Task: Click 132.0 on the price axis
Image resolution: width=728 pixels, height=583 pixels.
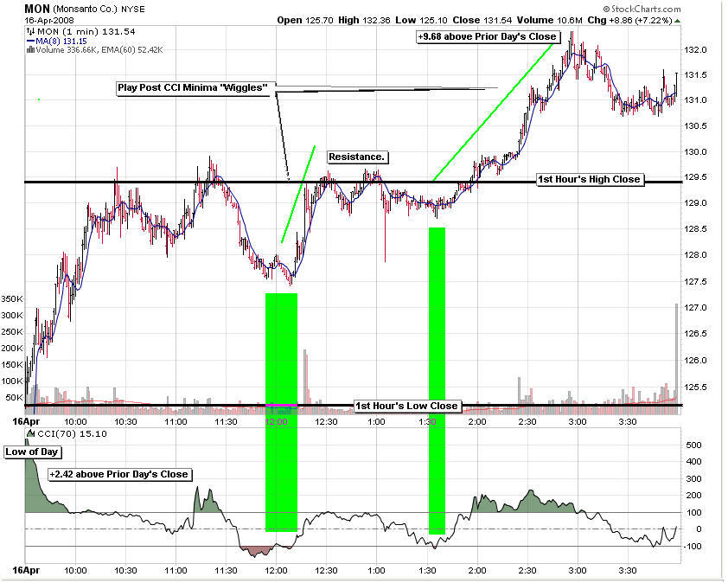Action: tap(695, 50)
